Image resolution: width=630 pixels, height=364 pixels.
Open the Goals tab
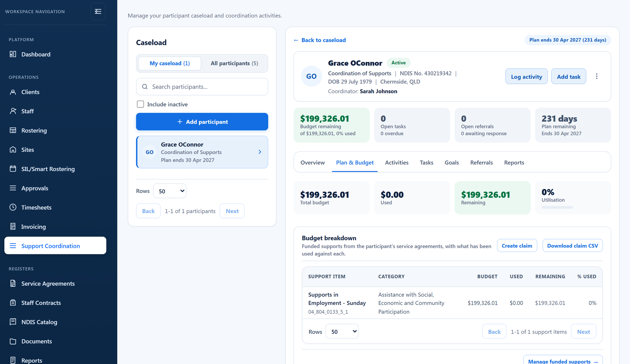(x=452, y=162)
